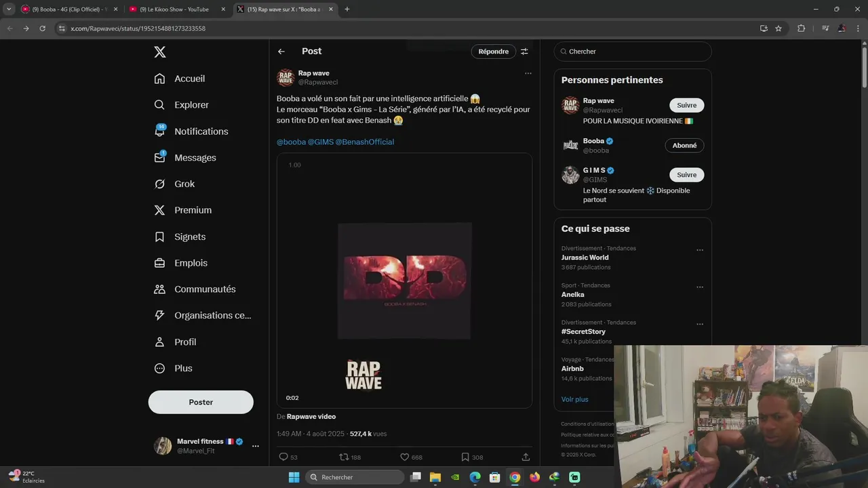Click the browser address bar URL
The height and width of the screenshot is (488, 868).
pos(138,28)
